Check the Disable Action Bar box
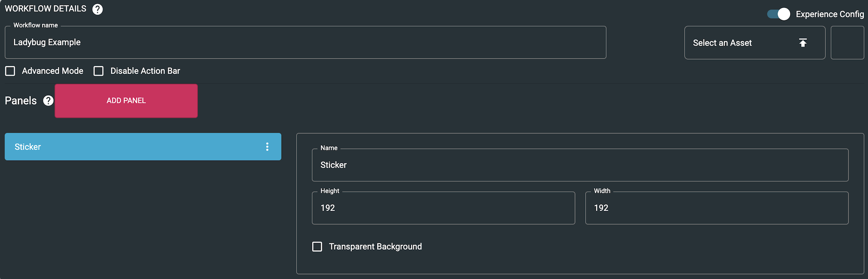The width and height of the screenshot is (868, 279). 99,71
